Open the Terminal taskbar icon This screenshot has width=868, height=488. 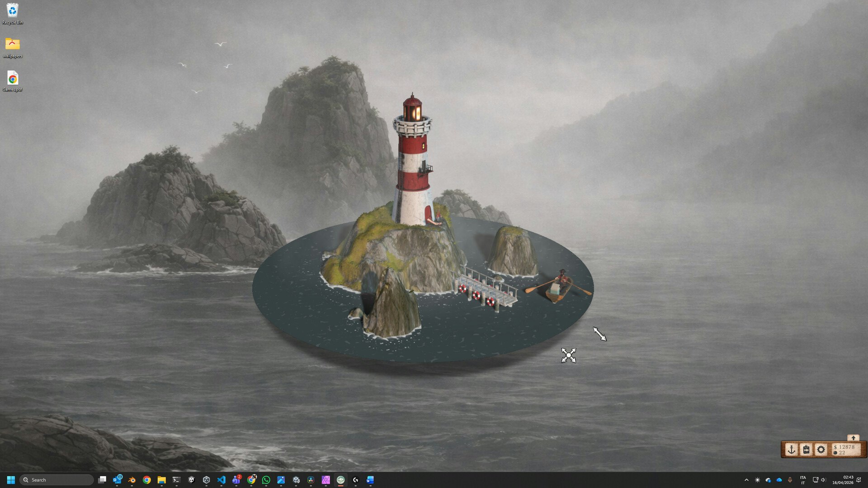tap(176, 480)
